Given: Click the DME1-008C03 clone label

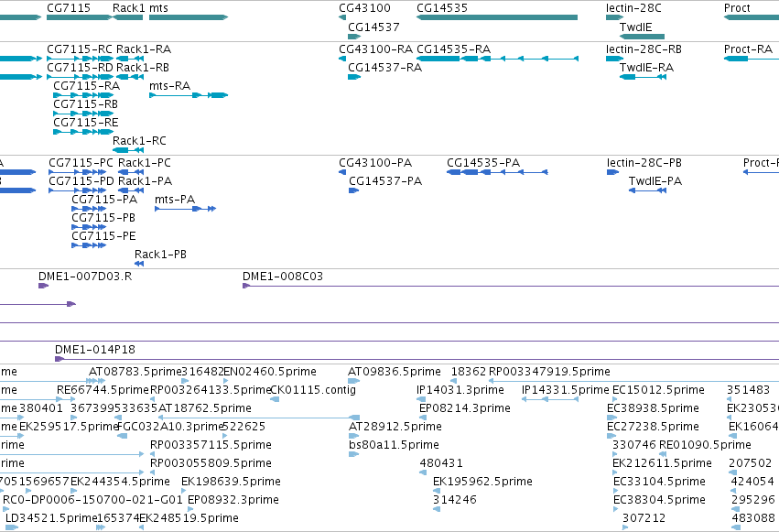Looking at the screenshot, I should 283,277.
